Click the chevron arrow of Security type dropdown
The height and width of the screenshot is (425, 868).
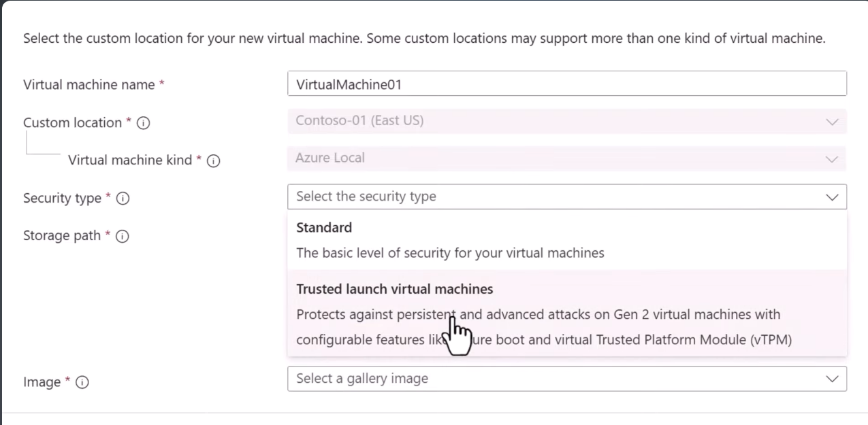(831, 197)
